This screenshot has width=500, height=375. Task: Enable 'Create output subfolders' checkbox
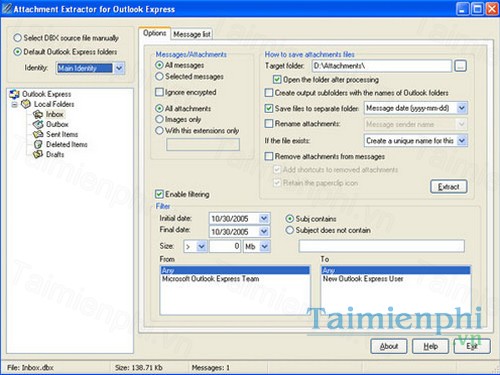click(269, 92)
